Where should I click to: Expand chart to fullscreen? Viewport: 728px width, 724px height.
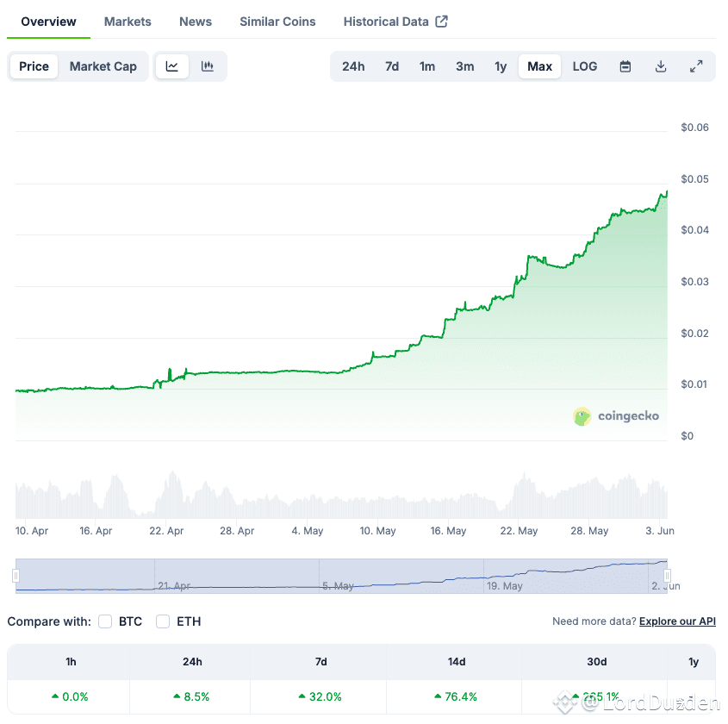(696, 66)
